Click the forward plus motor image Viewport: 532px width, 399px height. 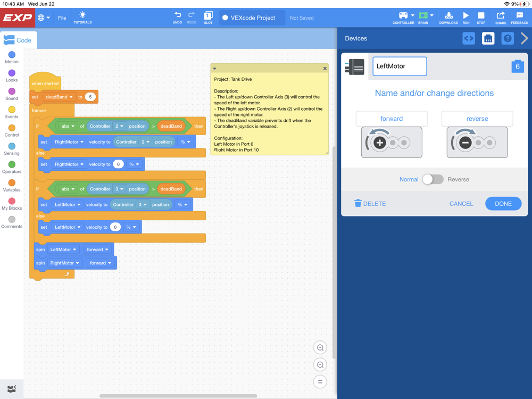(x=392, y=143)
